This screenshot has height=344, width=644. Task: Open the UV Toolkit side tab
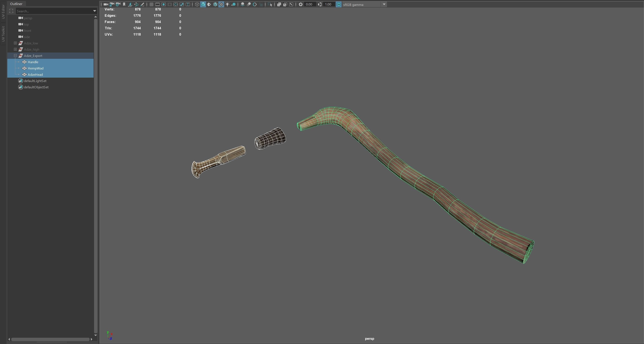point(3,34)
